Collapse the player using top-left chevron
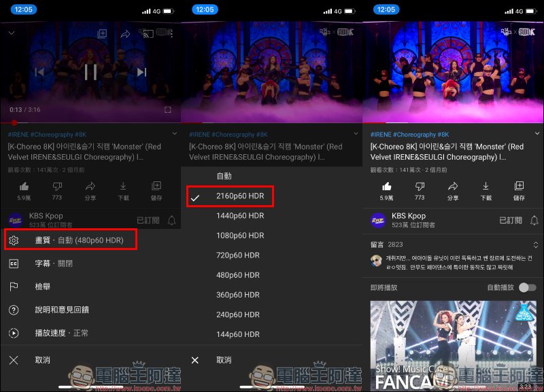Viewport: 544px width, 392px height. click(12, 33)
